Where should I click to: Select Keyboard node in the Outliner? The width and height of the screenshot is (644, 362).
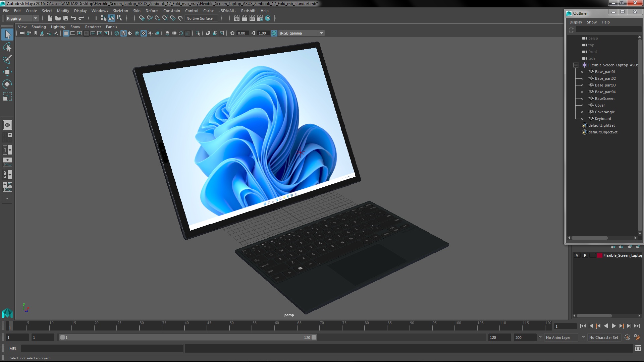(603, 119)
